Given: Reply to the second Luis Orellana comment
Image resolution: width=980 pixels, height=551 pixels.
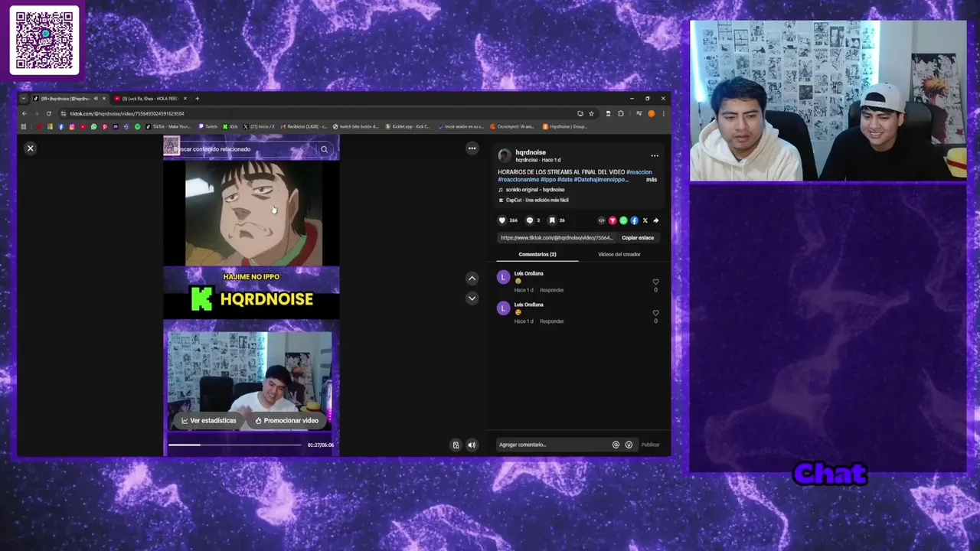Looking at the screenshot, I should pos(552,321).
